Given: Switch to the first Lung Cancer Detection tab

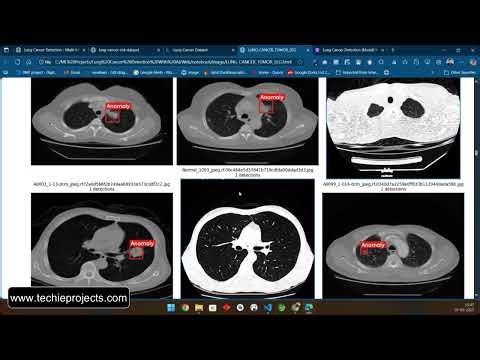Looking at the screenshot, I should point(50,50).
